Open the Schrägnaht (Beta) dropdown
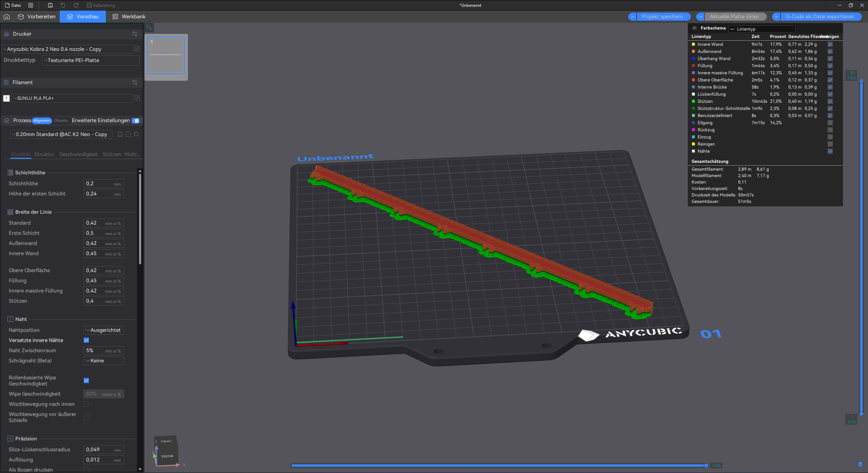 pos(104,361)
